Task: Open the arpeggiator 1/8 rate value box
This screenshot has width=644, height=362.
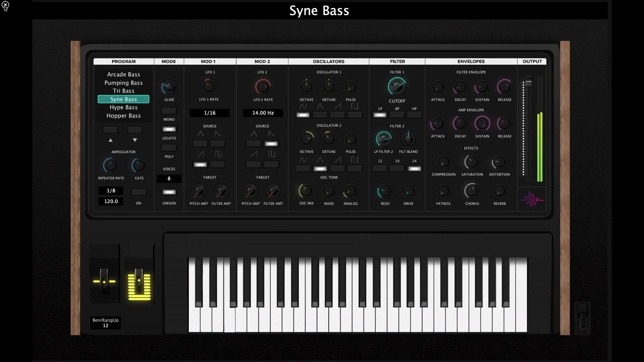Action: point(111,191)
